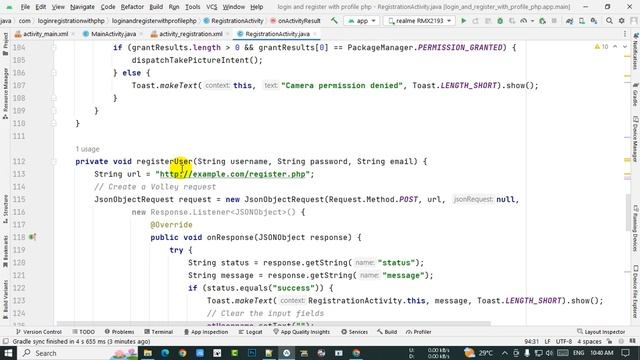Screen dimensions: 640x360
Task: Toggle the read-only lock icon in status bar
Action: click(609, 342)
